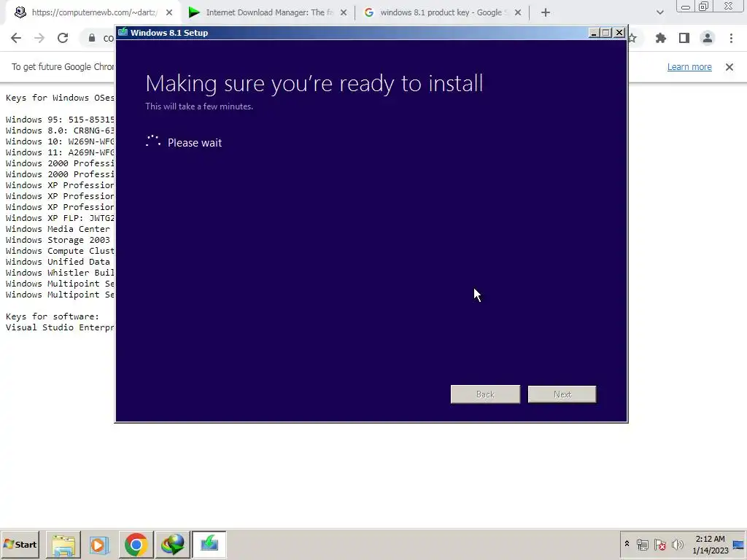Select the 'Windows 8.0: CR8NG-63' line

(60, 131)
